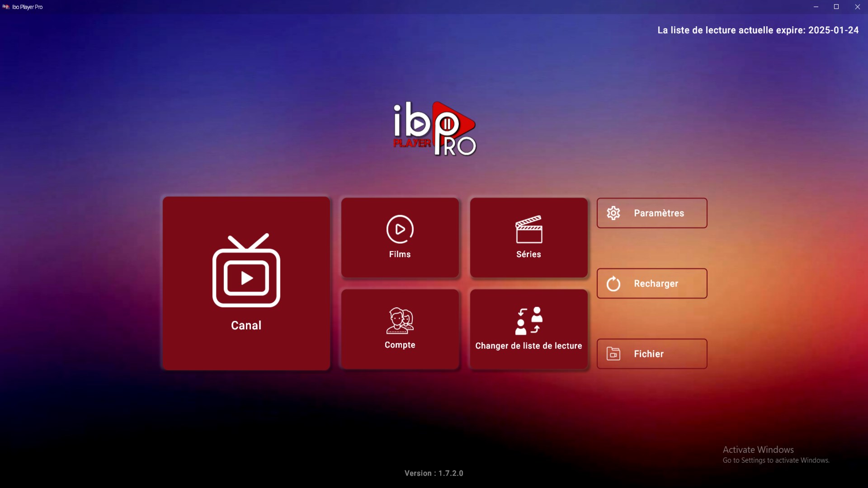Open the Films text label

tap(400, 254)
